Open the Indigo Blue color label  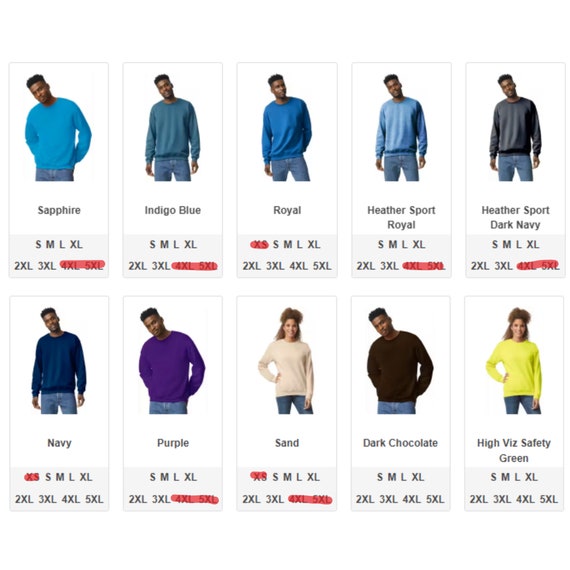[173, 210]
